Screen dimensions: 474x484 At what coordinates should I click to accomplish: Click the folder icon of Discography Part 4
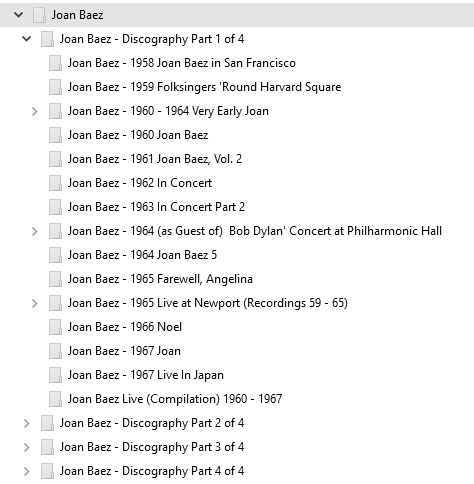click(47, 471)
